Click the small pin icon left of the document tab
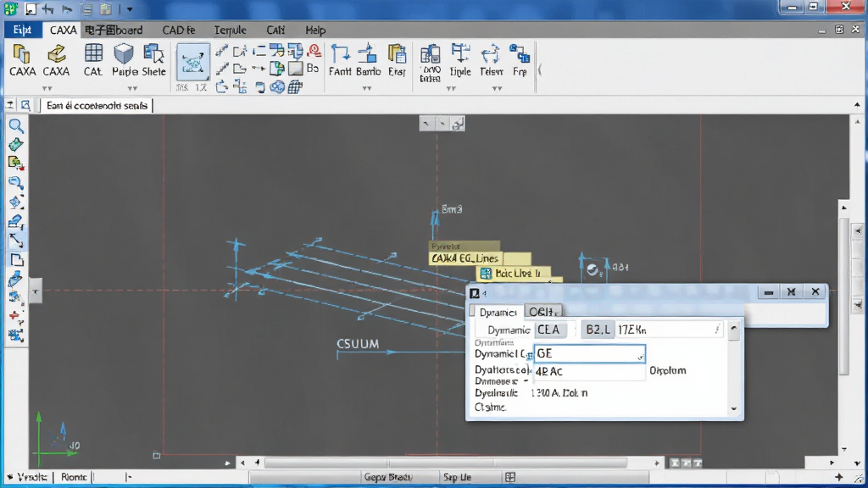This screenshot has height=488, width=868. [10, 104]
